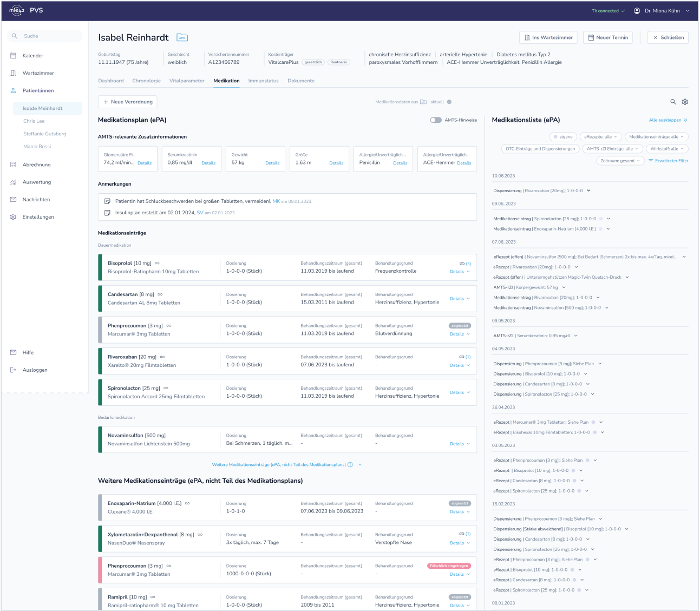The image size is (700, 611).
Task: Click Ausloggen in the sidebar
Action: tap(35, 370)
